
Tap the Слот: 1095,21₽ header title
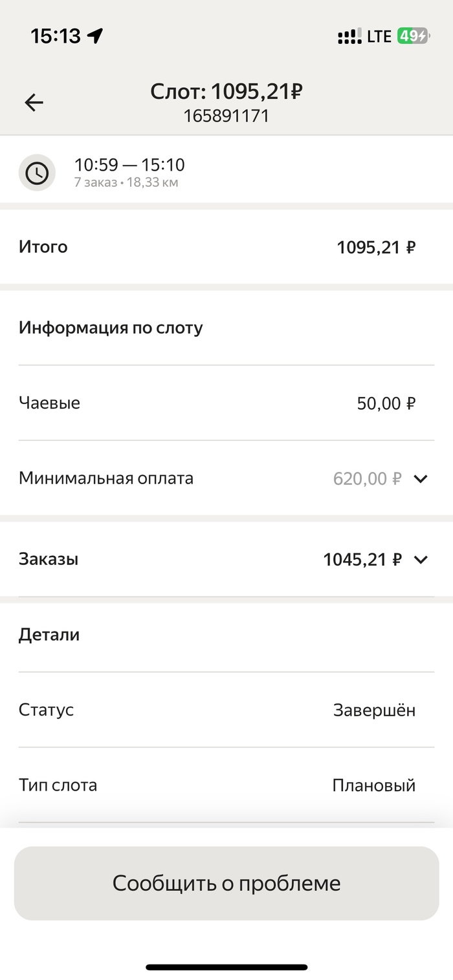click(226, 92)
